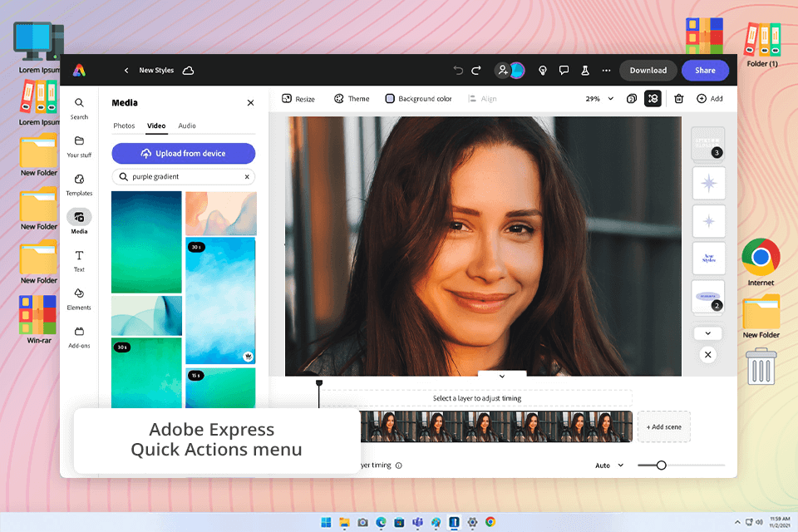This screenshot has height=532, width=798.
Task: Click the Download button
Action: [x=648, y=71]
